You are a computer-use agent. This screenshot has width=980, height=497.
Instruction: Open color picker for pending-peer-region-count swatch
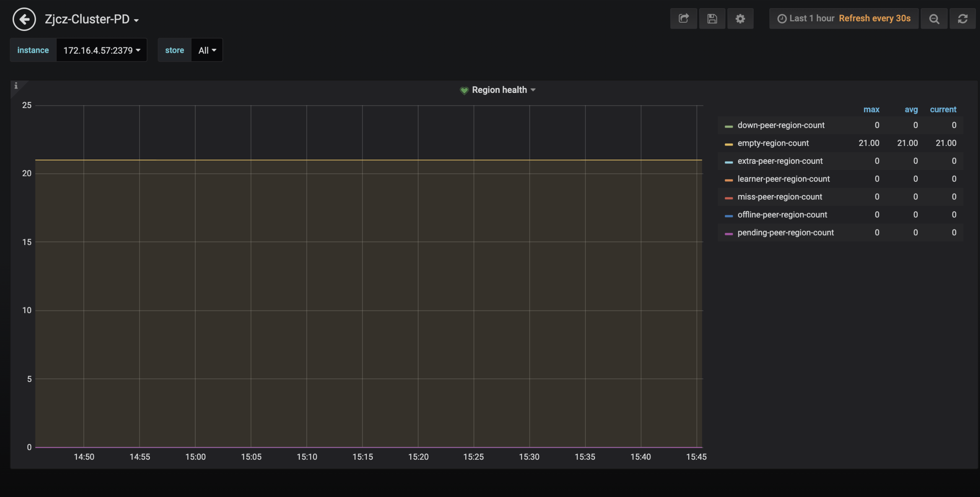(x=728, y=233)
